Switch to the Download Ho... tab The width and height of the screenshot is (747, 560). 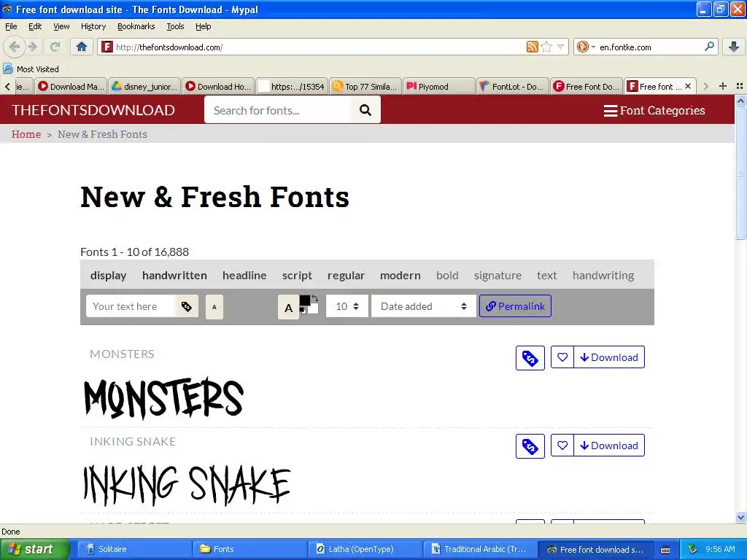tap(217, 86)
